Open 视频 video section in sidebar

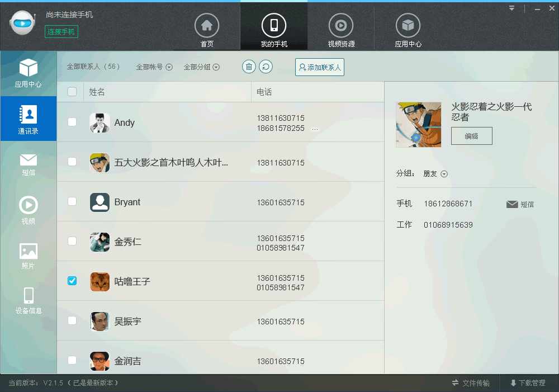29,210
